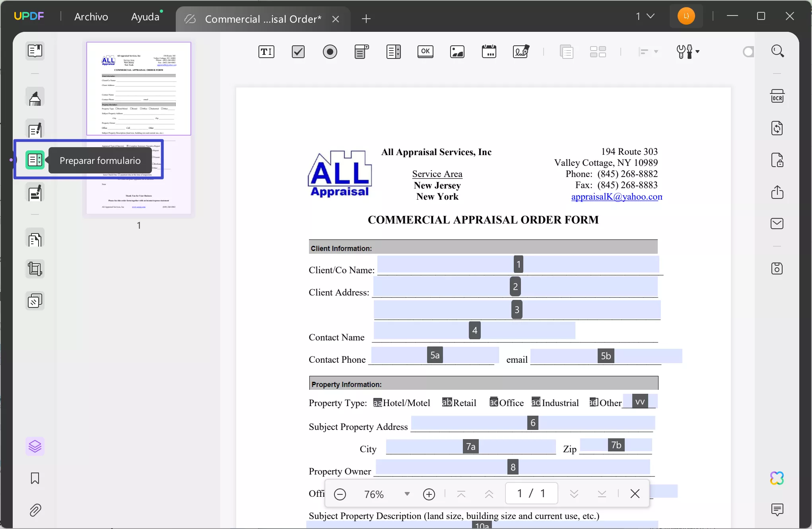Screen dimensions: 812x529
Task: Open the user account avatar
Action: 686,16
